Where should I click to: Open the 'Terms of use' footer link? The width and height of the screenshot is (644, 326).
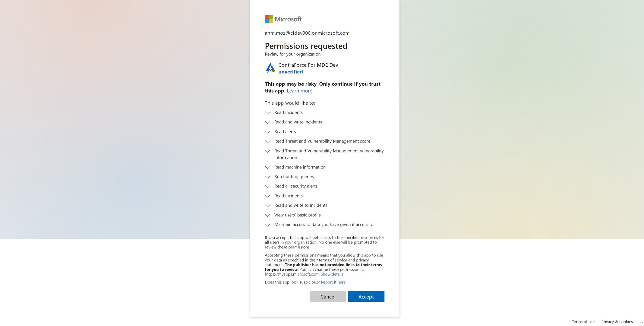click(583, 321)
